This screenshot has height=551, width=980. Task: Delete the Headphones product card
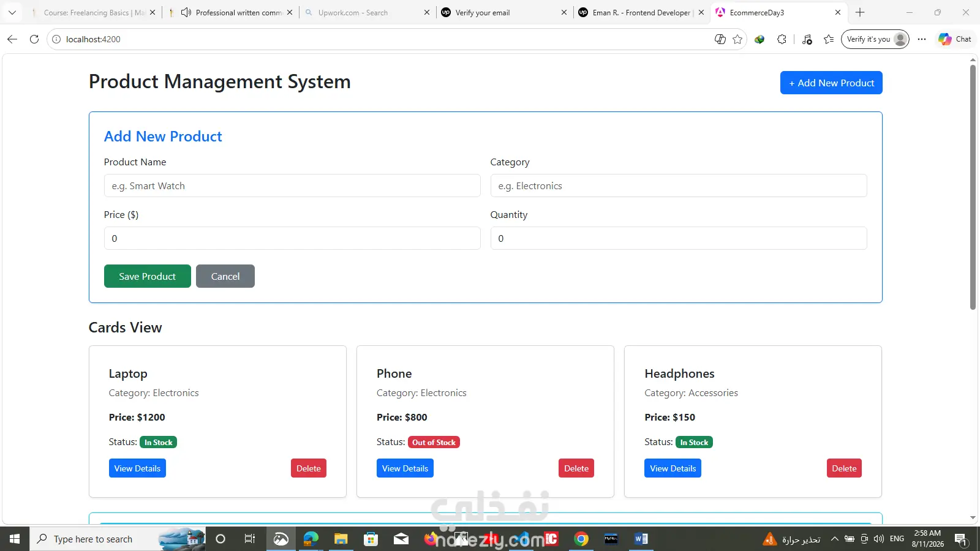click(844, 468)
